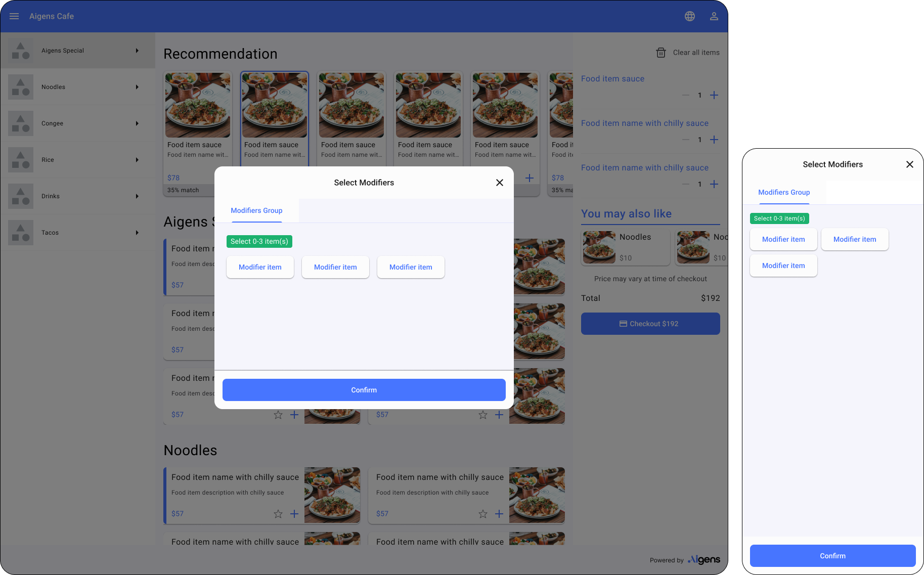Click the globe language icon

click(690, 16)
